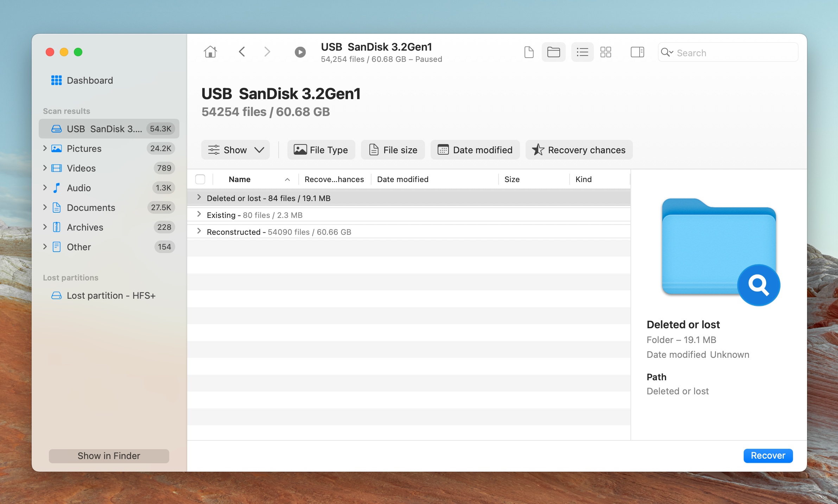Filter by Recovery chances
This screenshot has width=838, height=504.
(579, 150)
